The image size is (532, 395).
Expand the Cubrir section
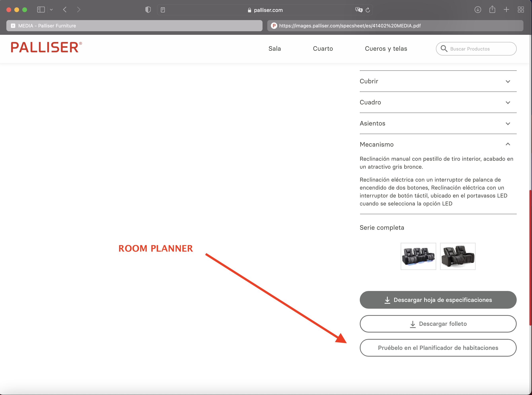pyautogui.click(x=438, y=81)
